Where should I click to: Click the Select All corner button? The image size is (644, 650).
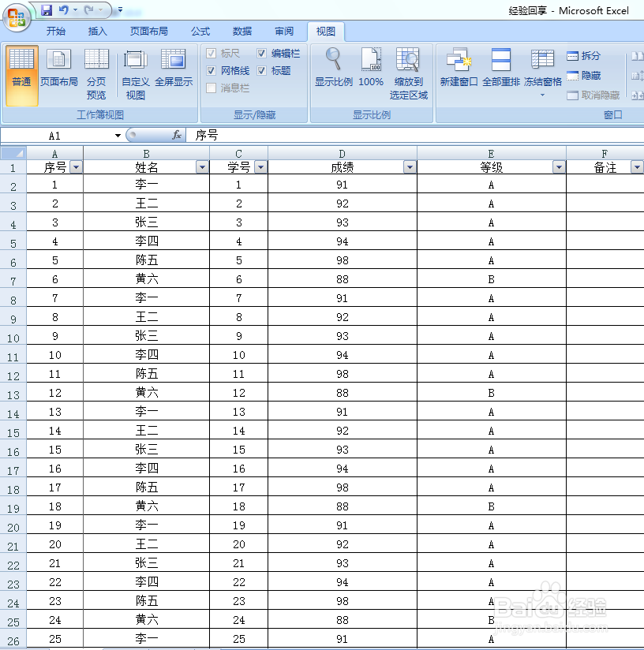click(x=13, y=153)
